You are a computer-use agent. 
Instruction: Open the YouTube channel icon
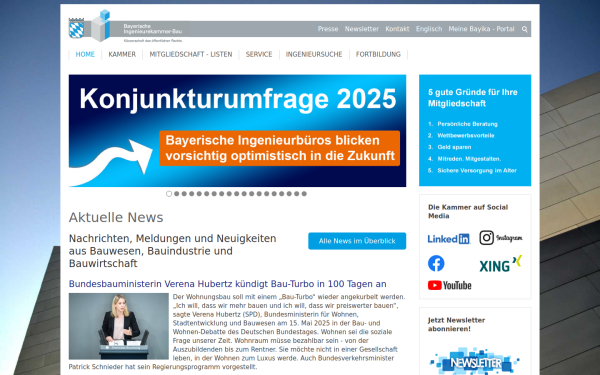[449, 285]
